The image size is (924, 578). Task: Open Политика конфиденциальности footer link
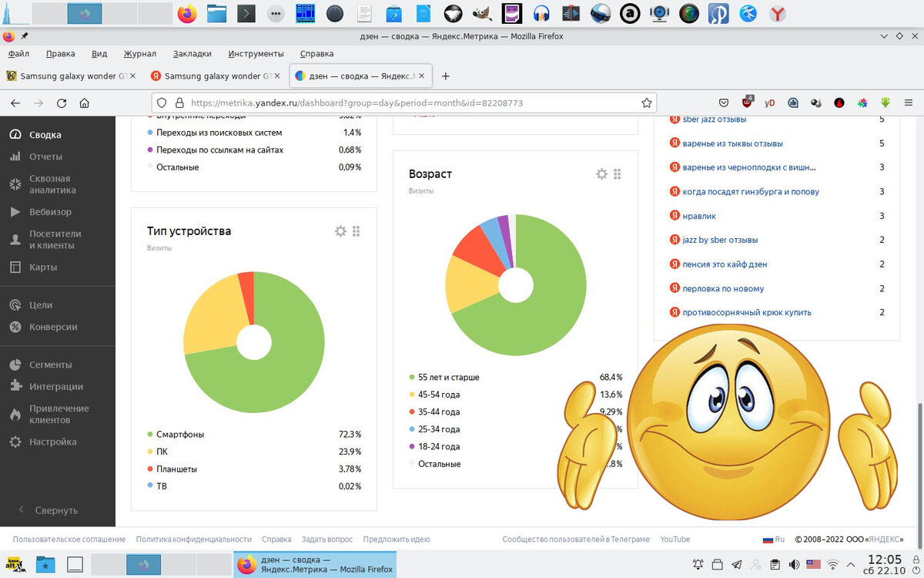point(194,539)
